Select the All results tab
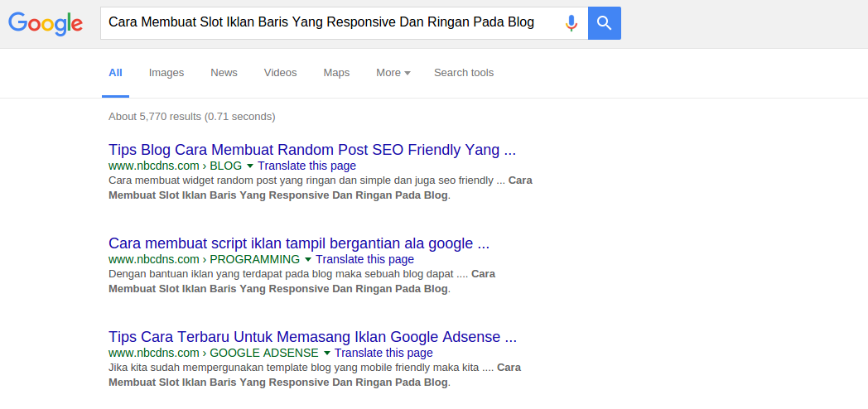Image resolution: width=868 pixels, height=409 pixels. click(x=115, y=73)
